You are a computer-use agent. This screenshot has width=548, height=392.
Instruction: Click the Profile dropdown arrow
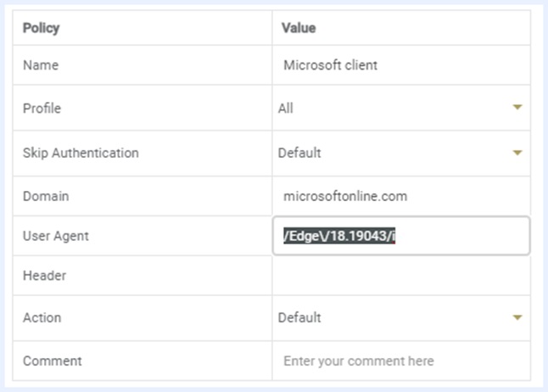click(x=517, y=108)
